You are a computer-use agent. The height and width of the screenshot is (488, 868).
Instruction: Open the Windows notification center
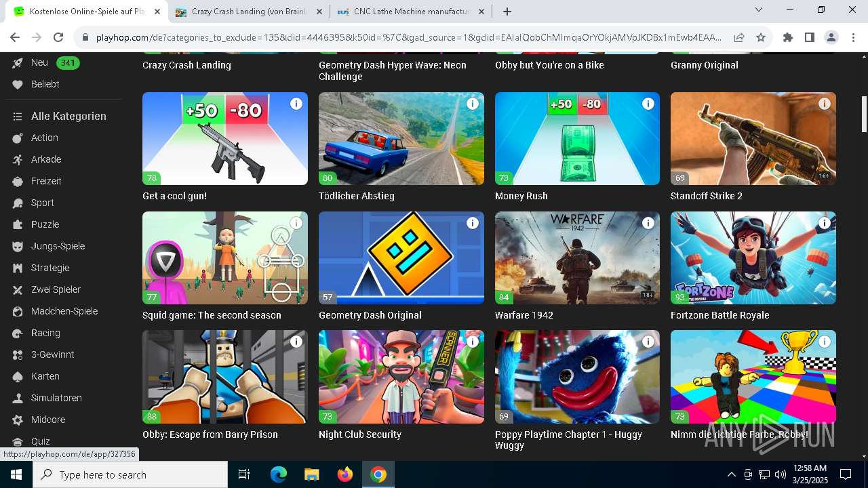846,474
